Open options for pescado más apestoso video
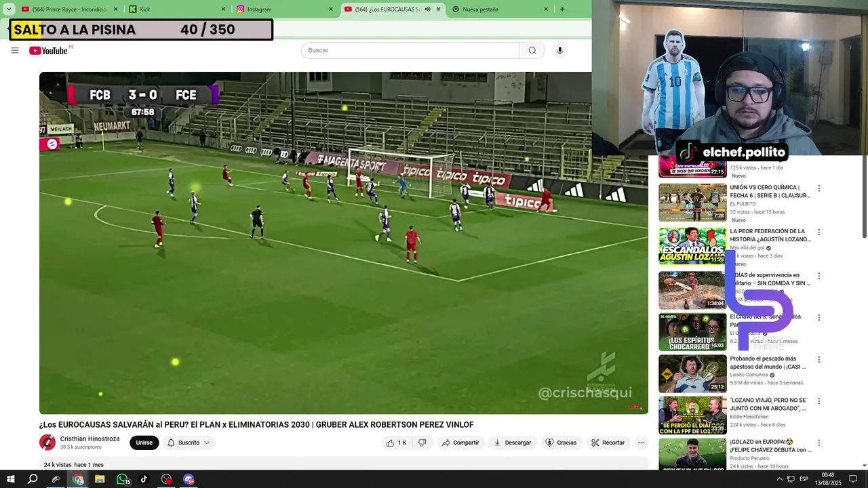 (x=818, y=359)
